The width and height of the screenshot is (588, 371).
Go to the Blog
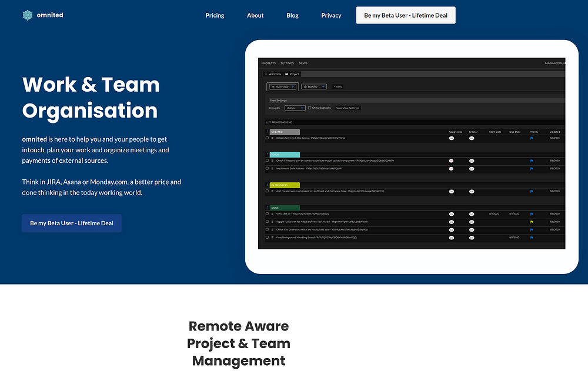click(x=292, y=15)
